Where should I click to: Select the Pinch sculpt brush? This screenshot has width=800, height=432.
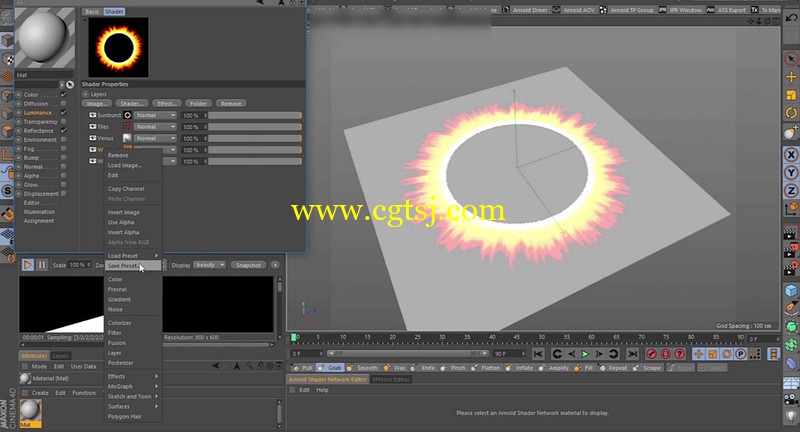[x=453, y=368]
